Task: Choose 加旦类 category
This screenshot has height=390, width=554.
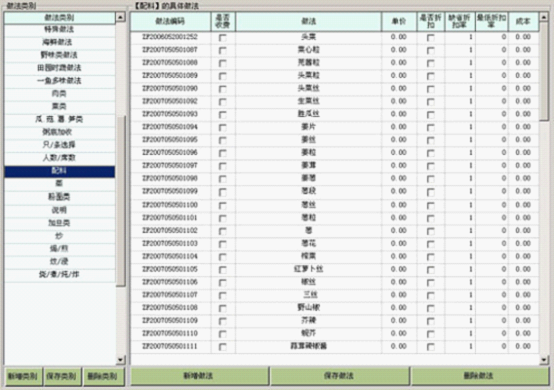Action: coord(59,223)
